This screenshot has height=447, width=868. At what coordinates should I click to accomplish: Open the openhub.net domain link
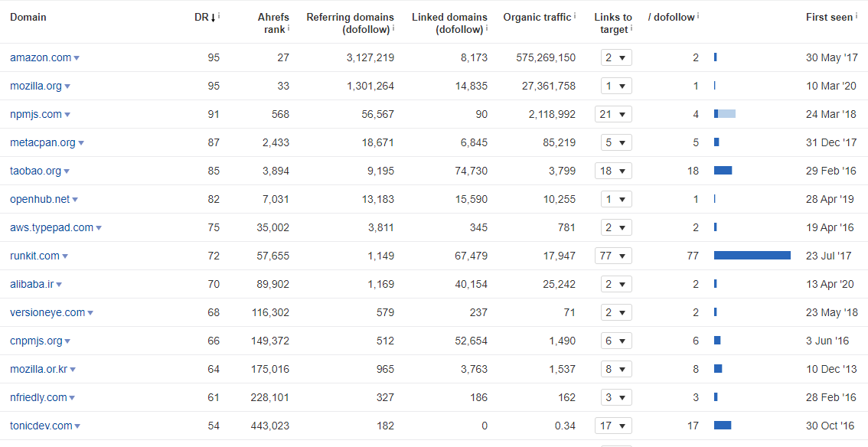click(x=40, y=199)
